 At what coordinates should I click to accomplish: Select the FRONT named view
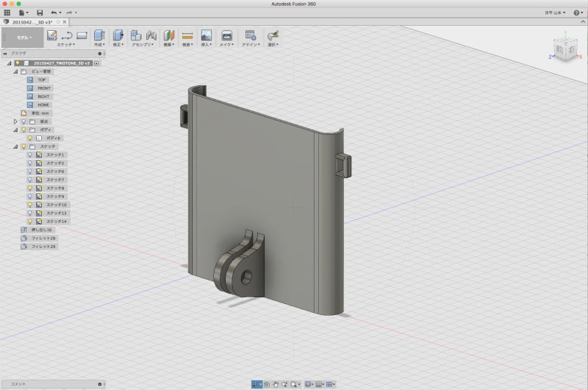coord(40,88)
